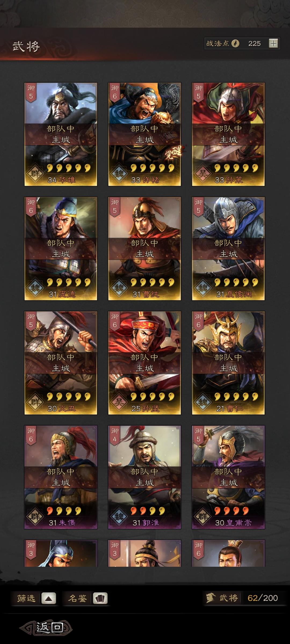Viewport: 290px width, 644px height.
Task: Click the 返回 back button
Action: click(46, 628)
